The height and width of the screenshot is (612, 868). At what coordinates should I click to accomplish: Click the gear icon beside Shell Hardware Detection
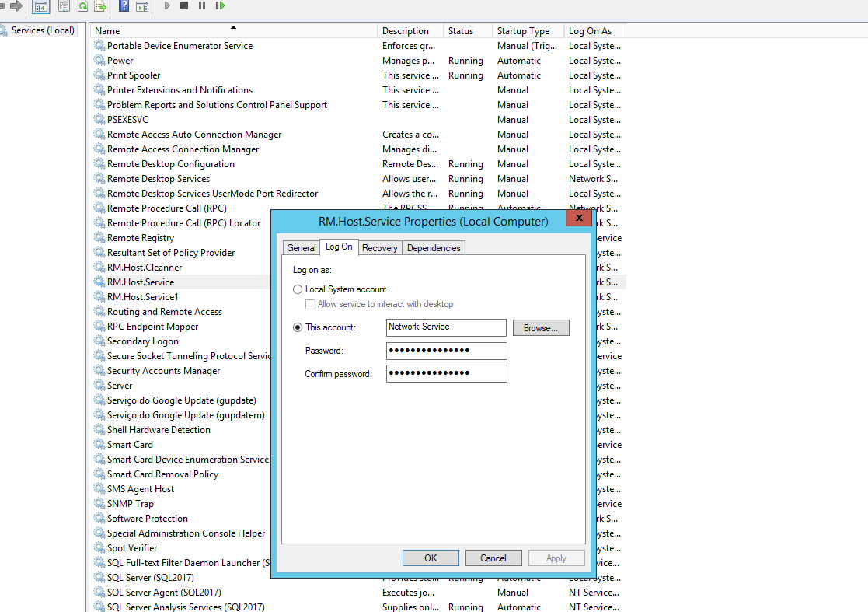(99, 430)
